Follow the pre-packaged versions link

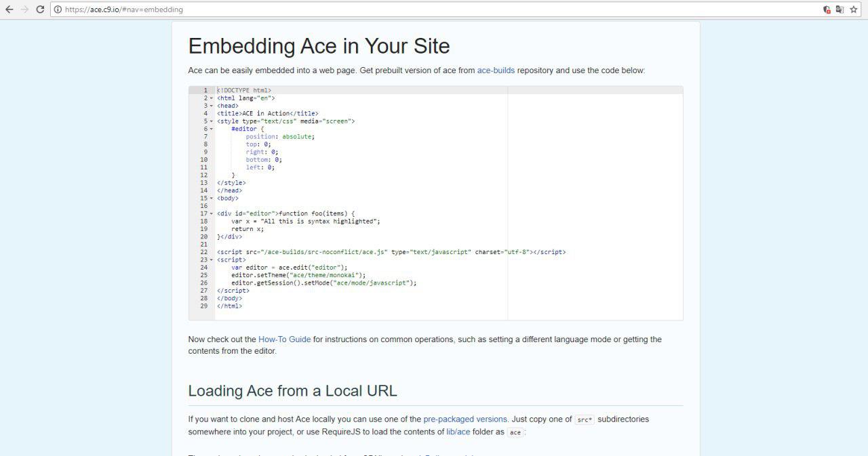pos(465,419)
